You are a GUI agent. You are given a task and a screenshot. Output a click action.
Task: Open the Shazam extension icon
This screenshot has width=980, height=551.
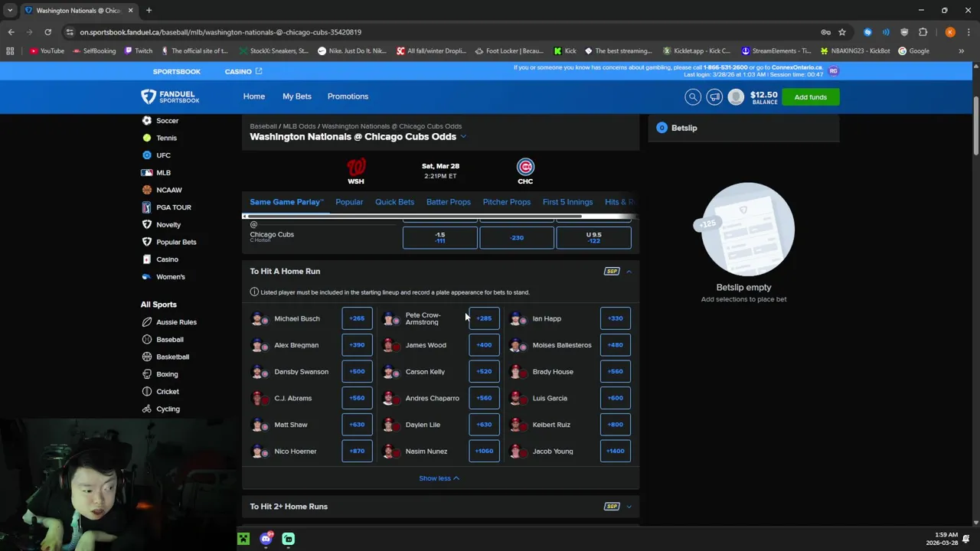pyautogui.click(x=867, y=32)
